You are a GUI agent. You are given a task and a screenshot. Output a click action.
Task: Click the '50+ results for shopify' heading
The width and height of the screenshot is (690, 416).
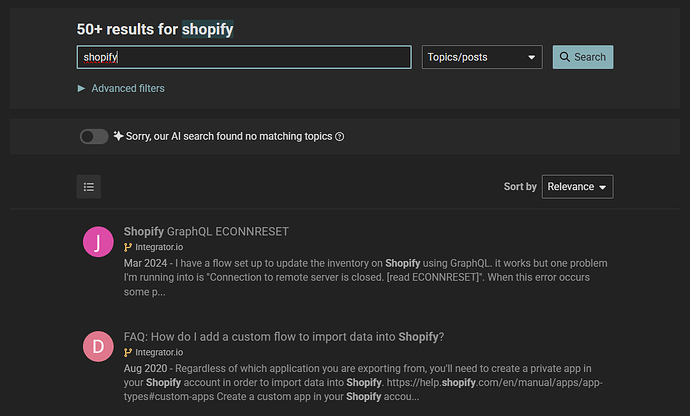coord(155,29)
